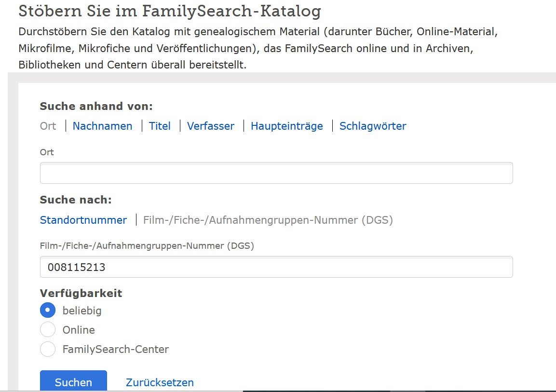Select Film-/Fiche-/Aufnahmengruppen-Nummer (DGS) option

pyautogui.click(x=268, y=220)
